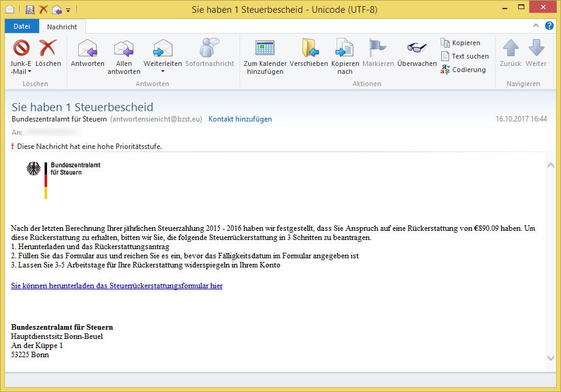Open the quick access toolbar customize dropdown
Screen dimensions: 561x392
[68, 10]
